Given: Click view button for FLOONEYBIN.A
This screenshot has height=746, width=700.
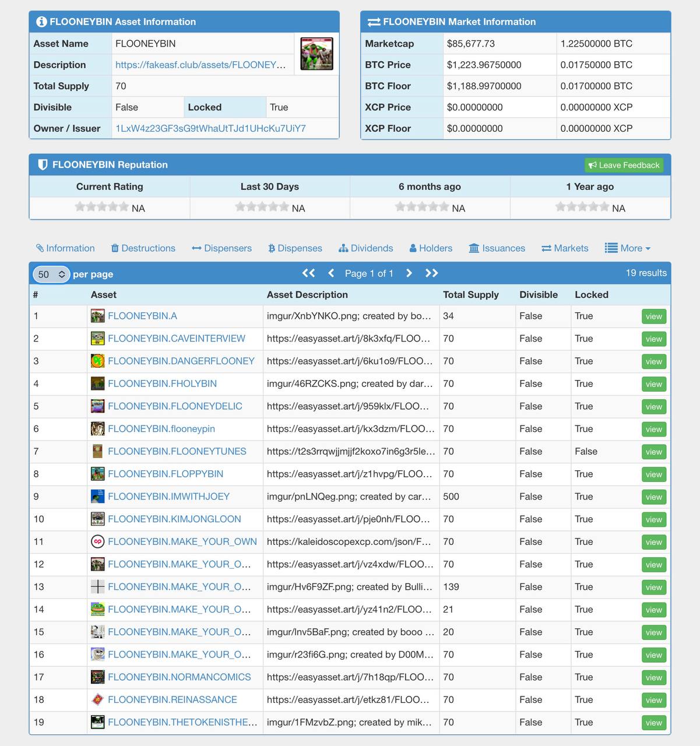Looking at the screenshot, I should coord(653,316).
